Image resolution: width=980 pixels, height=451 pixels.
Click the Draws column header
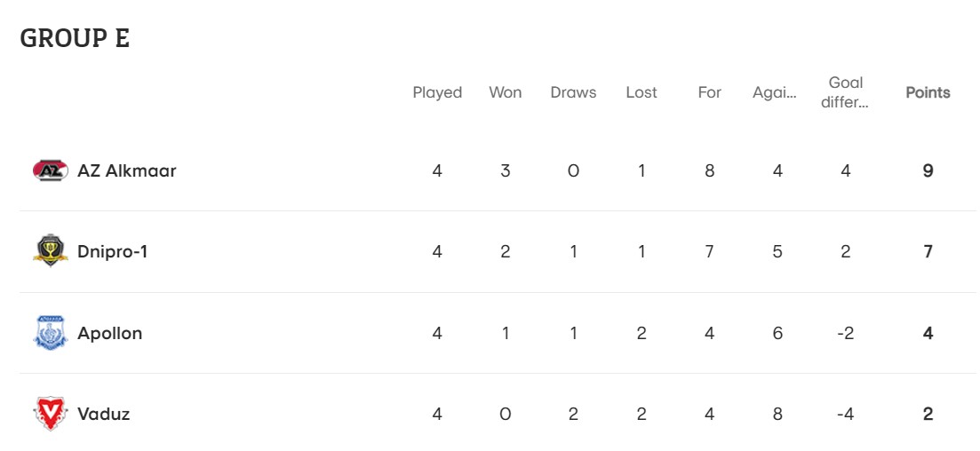[573, 92]
